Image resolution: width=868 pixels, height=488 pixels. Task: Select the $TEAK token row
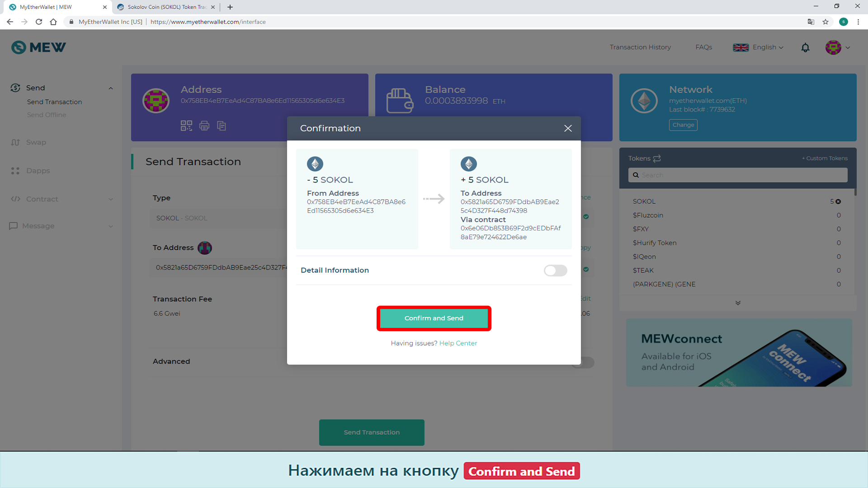coord(737,271)
